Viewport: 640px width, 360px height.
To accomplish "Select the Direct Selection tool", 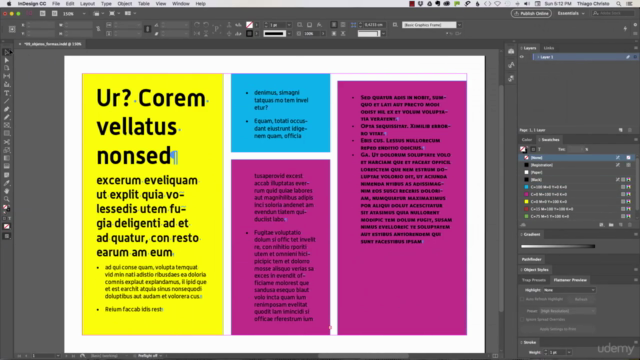I will pos(7,60).
